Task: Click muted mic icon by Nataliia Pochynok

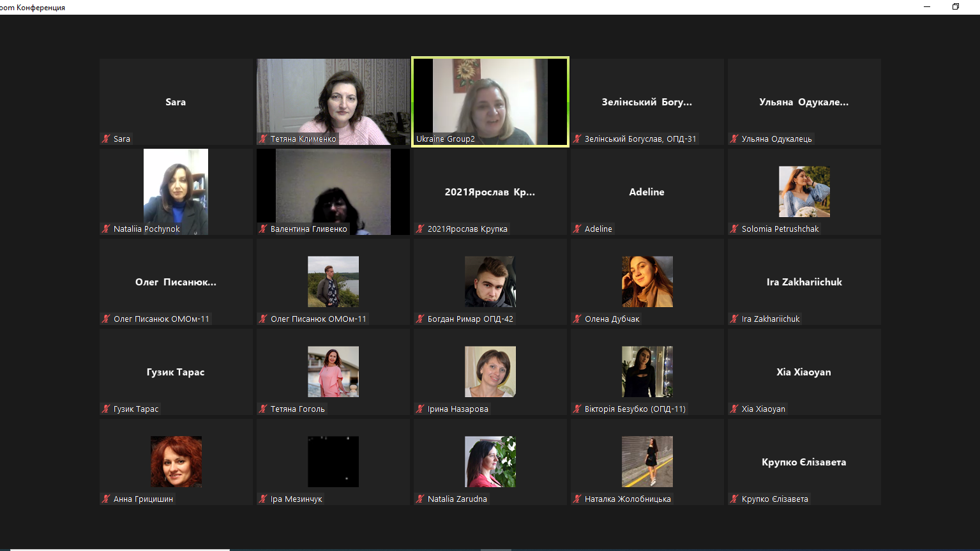Action: coord(107,229)
